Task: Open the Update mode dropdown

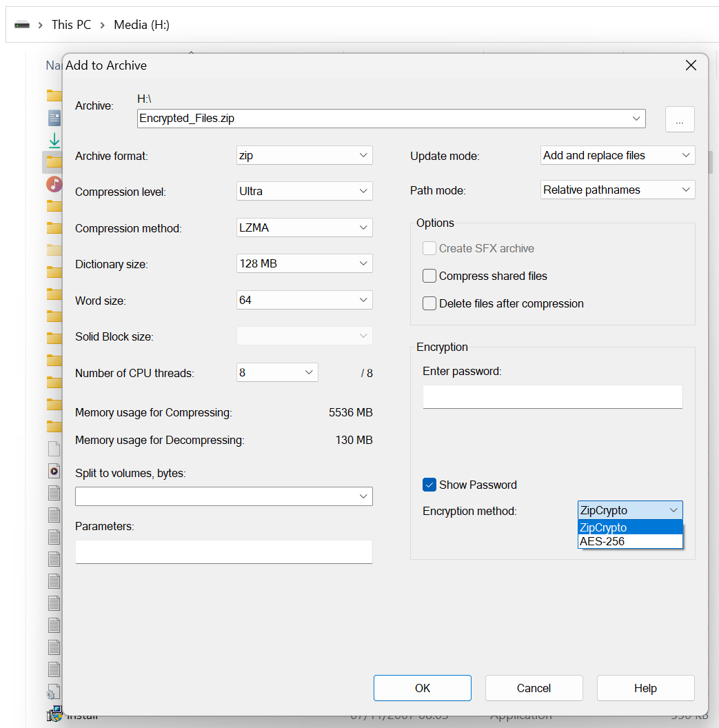Action: [618, 155]
